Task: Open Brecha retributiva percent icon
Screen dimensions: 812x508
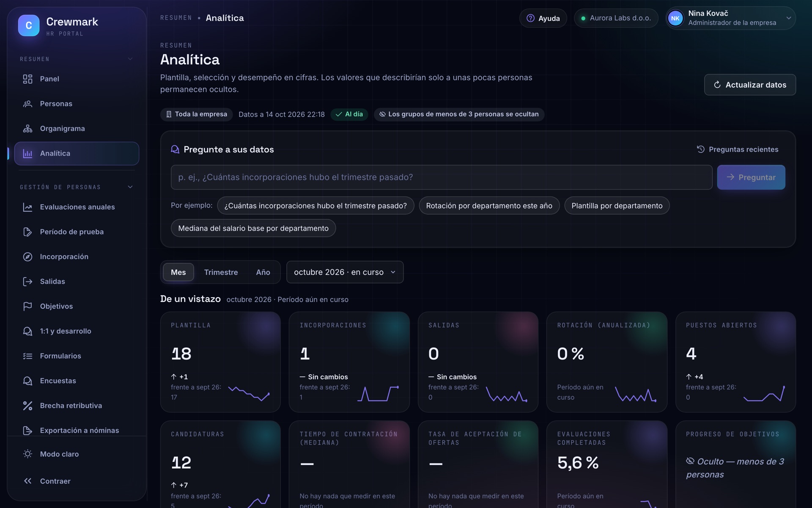Action: pos(27,406)
